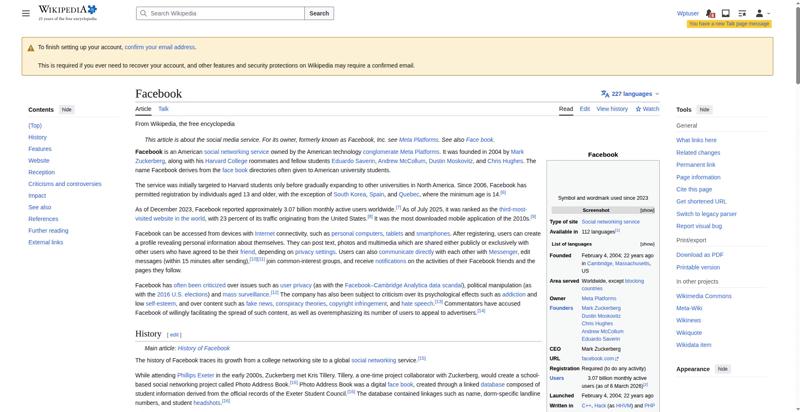The image size is (800, 412).
Task: Click the language translation icon
Action: (605, 94)
